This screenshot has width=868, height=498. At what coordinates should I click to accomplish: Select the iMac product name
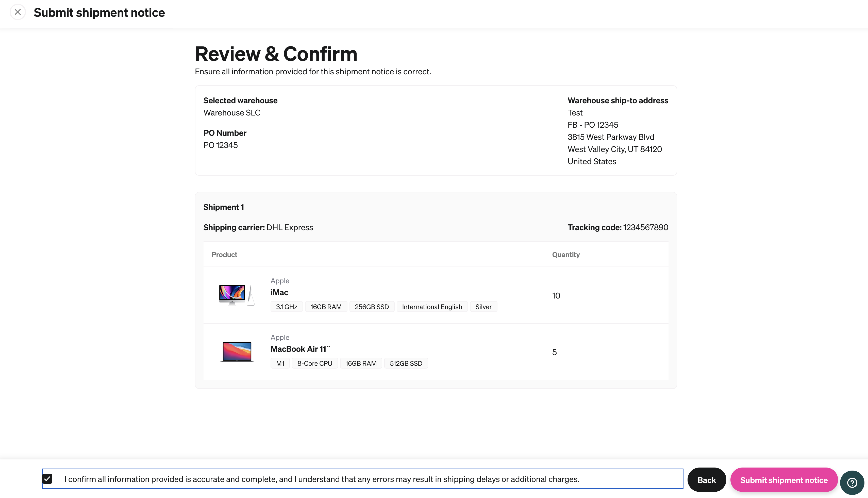(x=279, y=292)
